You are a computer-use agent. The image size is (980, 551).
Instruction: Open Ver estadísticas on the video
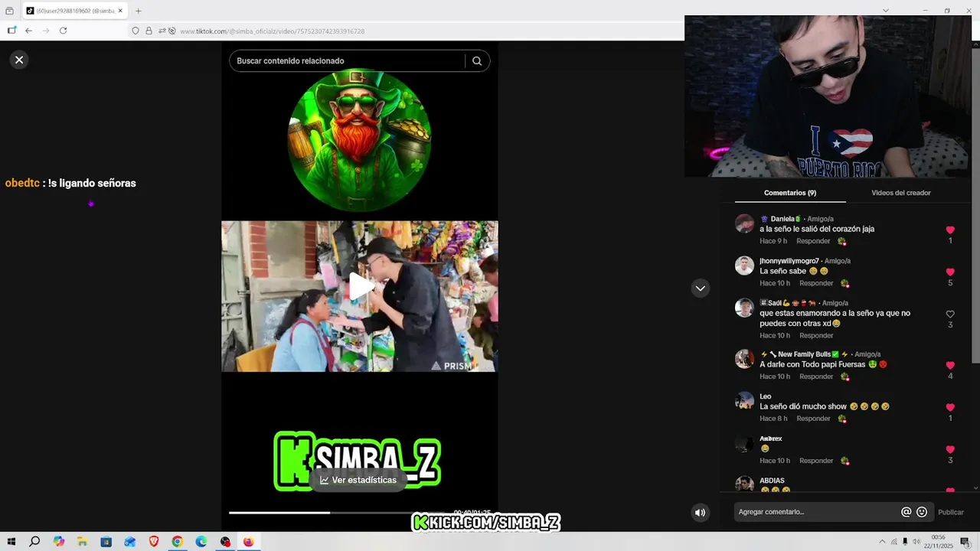click(x=358, y=480)
